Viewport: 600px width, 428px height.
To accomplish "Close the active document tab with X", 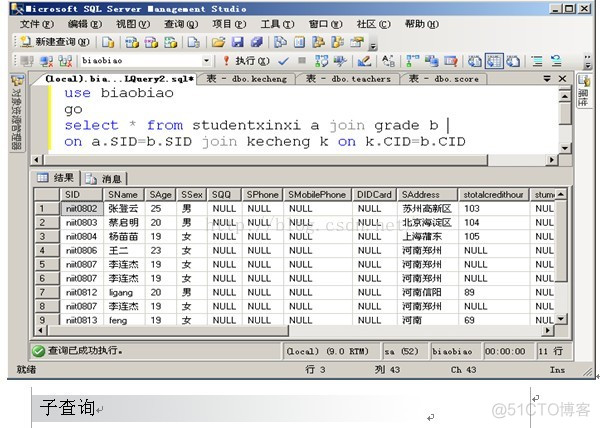I will click(x=562, y=78).
